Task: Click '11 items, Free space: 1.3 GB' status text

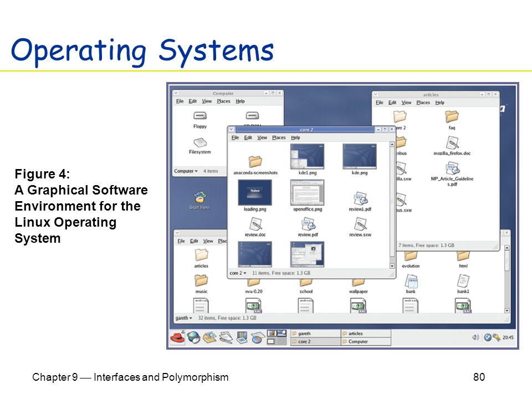Action: (x=282, y=273)
